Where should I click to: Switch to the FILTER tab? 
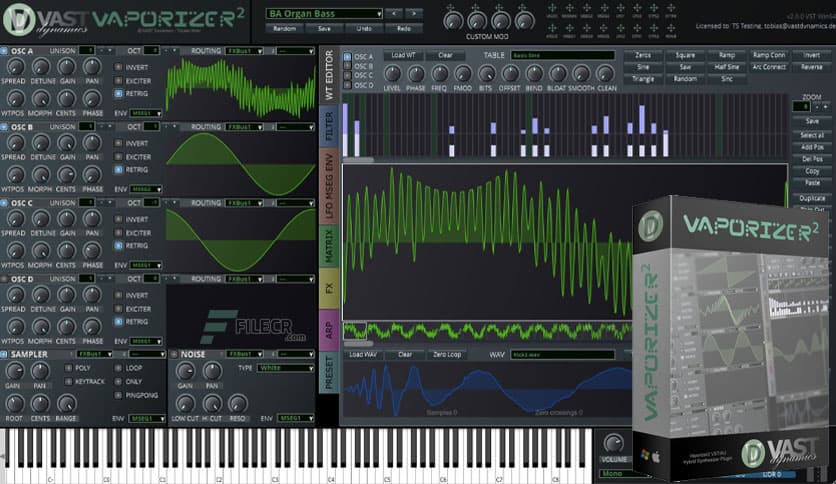click(329, 124)
